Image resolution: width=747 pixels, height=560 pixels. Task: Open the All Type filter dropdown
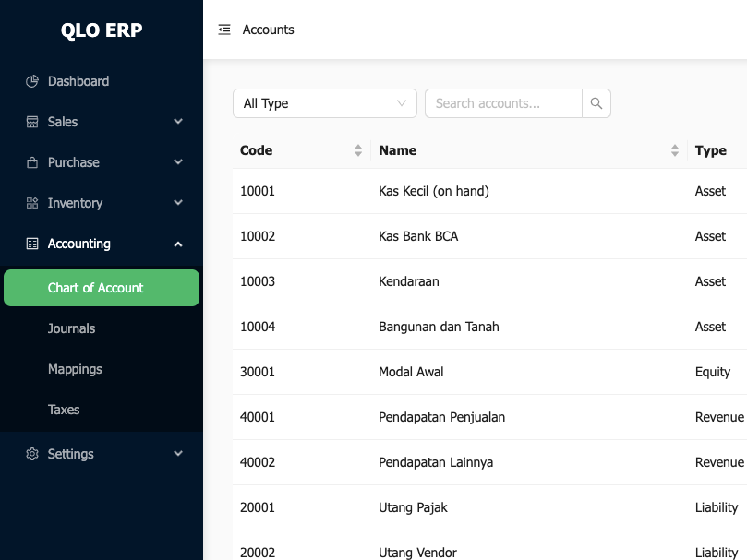coord(324,103)
